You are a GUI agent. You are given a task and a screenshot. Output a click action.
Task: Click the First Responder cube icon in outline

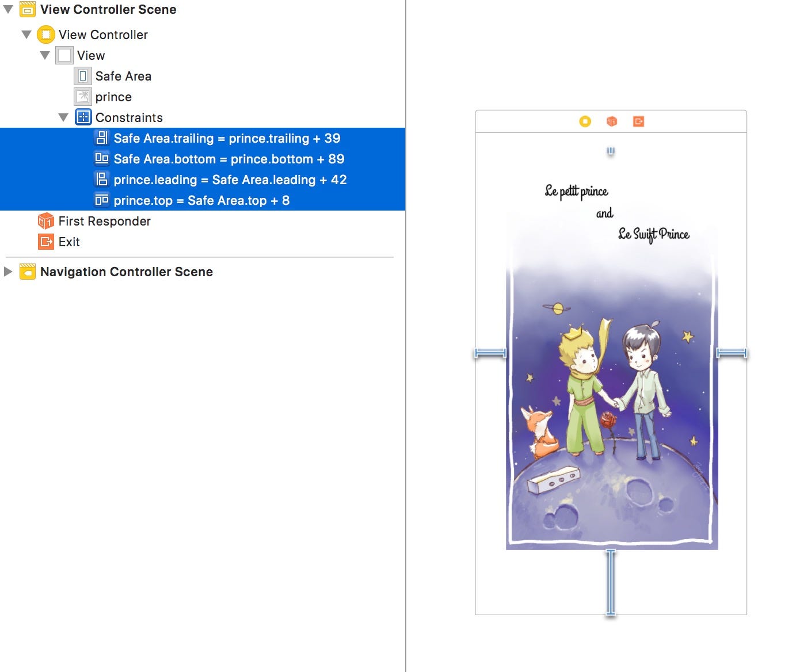click(x=46, y=221)
